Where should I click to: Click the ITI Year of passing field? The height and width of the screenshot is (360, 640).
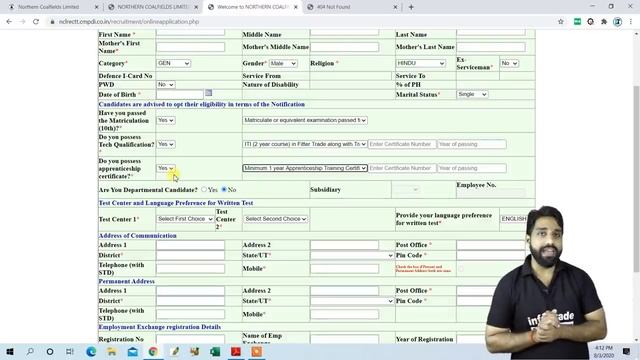[x=472, y=144]
